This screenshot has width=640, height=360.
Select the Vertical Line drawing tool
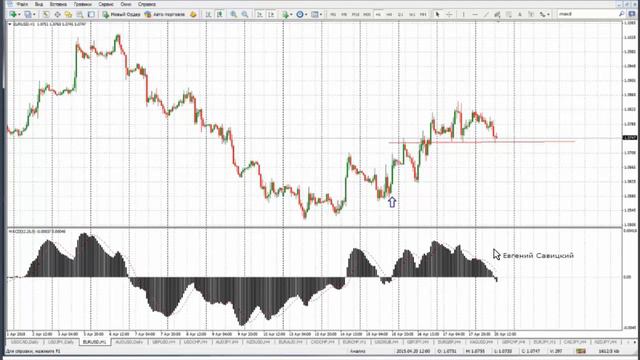pyautogui.click(x=463, y=14)
